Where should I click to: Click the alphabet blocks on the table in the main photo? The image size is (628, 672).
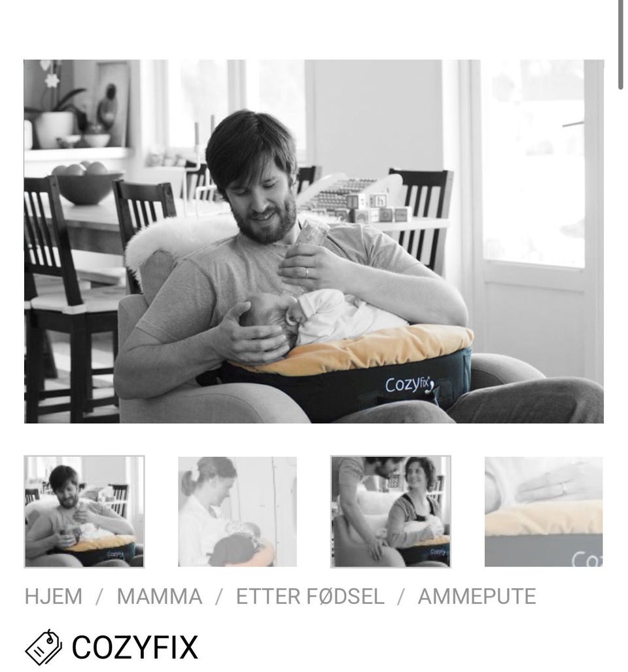tap(372, 208)
